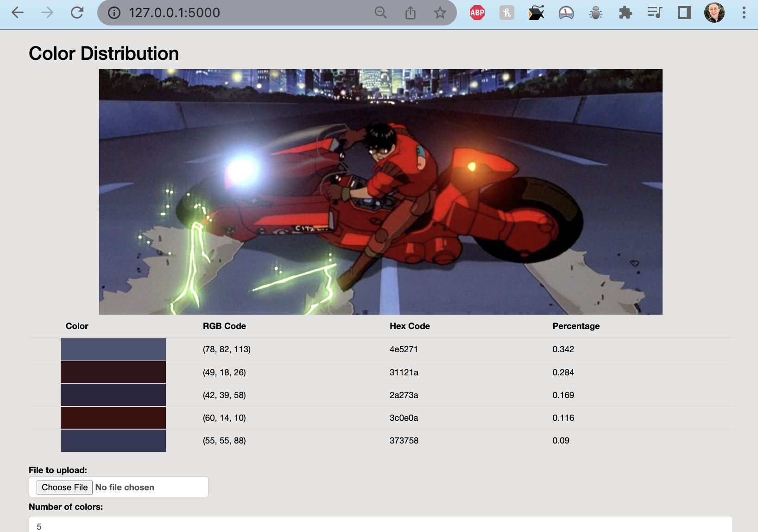Click the RGB Code column header
758x532 pixels.
tap(224, 326)
